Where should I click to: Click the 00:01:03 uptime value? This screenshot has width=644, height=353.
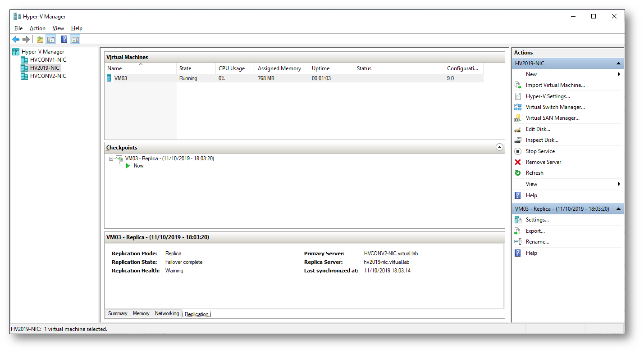click(x=321, y=78)
